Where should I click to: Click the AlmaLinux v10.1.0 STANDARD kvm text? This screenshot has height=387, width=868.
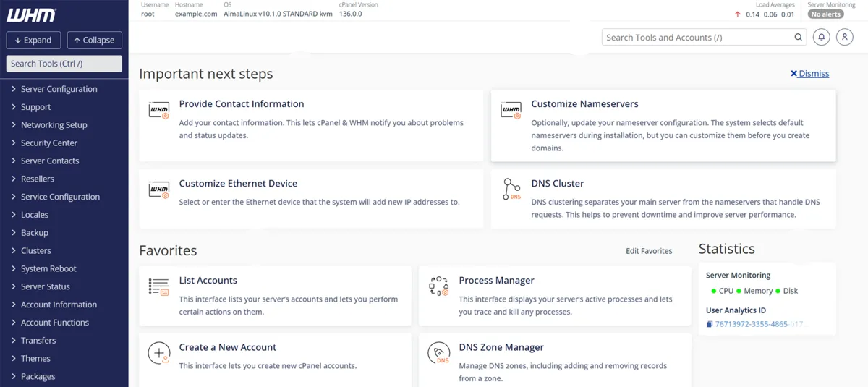tap(278, 14)
